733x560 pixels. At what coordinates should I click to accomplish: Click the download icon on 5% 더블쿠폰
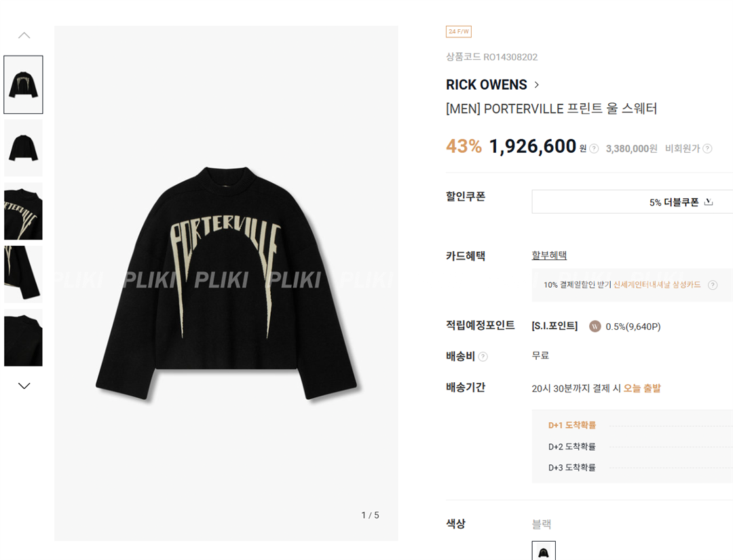[709, 202]
